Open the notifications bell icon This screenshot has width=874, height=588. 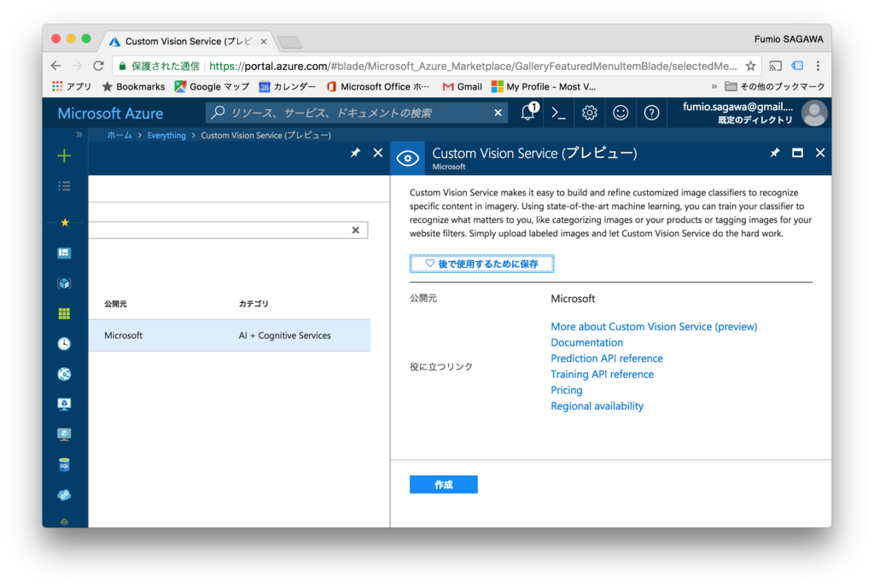(x=528, y=112)
